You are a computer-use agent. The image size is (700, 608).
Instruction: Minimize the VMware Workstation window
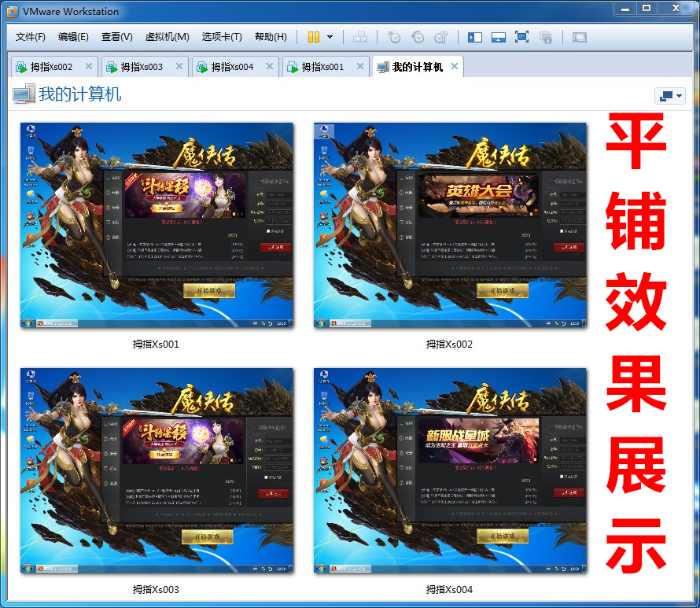coord(625,9)
